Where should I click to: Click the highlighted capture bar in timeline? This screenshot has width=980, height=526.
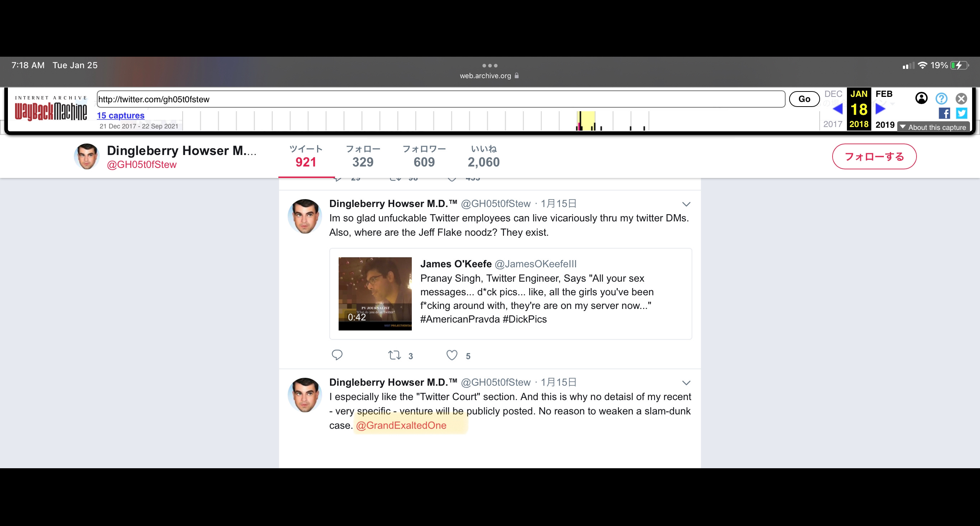(x=586, y=121)
